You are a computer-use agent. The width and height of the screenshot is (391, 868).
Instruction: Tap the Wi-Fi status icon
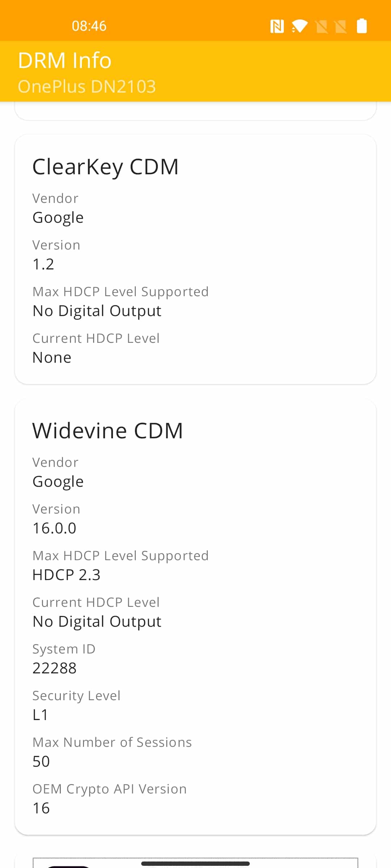299,26
